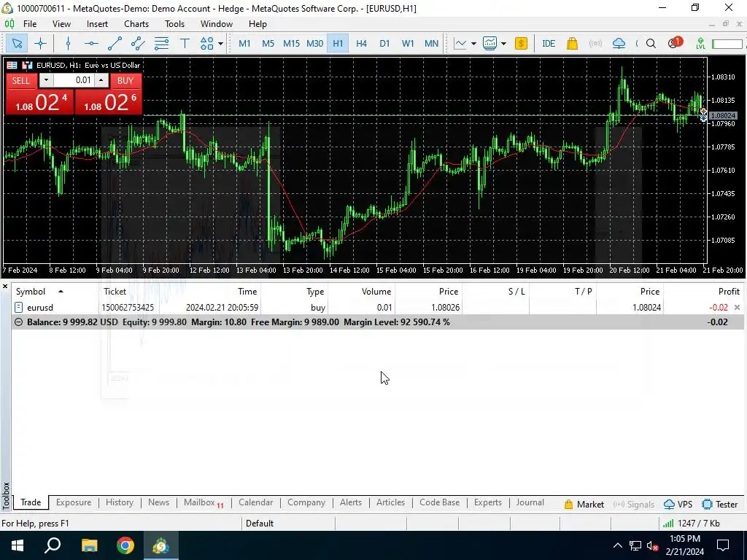Switch chart to M30 timeframe
Viewport: 747px width, 560px height.
click(x=314, y=44)
